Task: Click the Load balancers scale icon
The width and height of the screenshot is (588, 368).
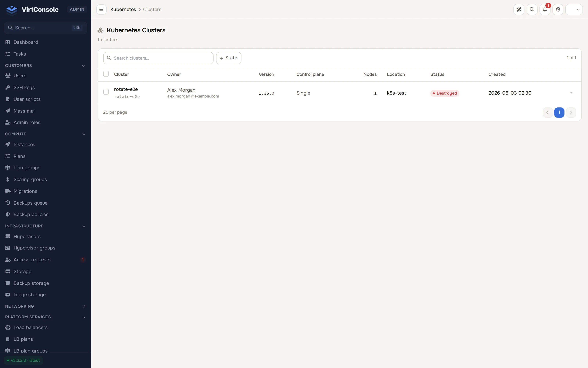Action: tap(8, 327)
